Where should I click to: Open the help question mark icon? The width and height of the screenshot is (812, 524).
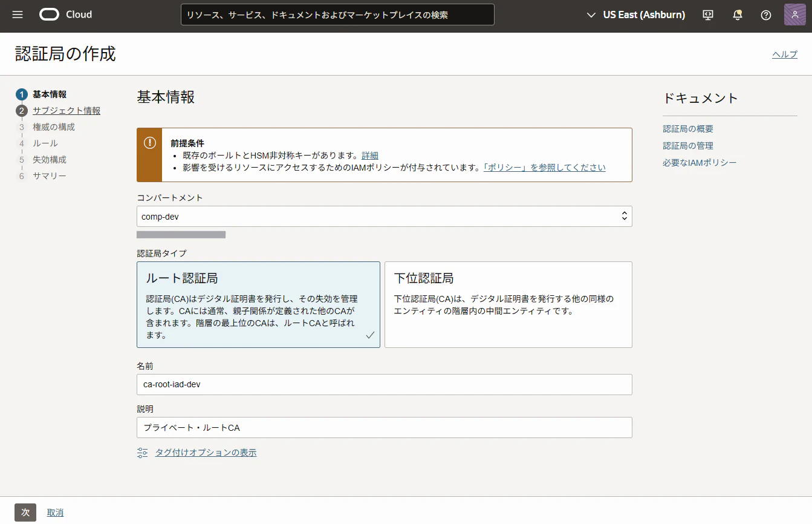766,15
